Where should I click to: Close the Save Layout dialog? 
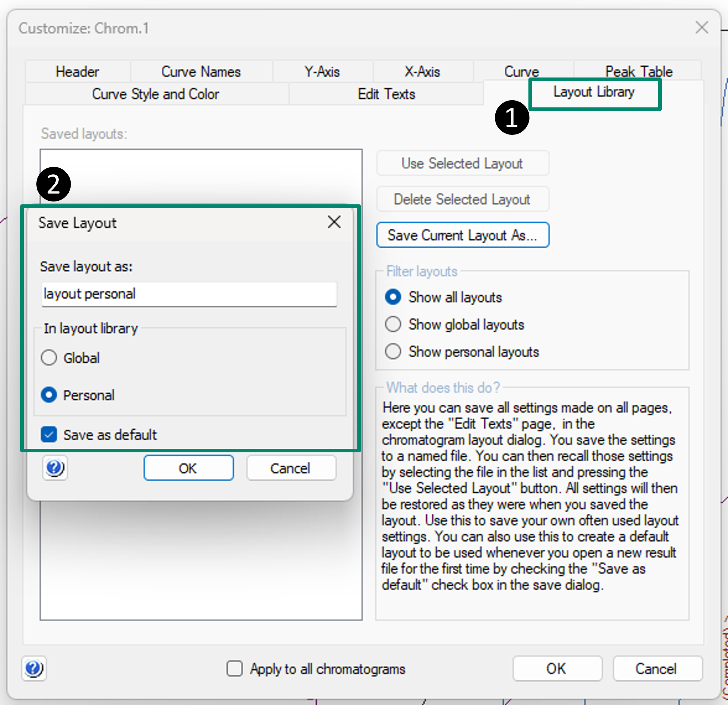click(x=334, y=222)
